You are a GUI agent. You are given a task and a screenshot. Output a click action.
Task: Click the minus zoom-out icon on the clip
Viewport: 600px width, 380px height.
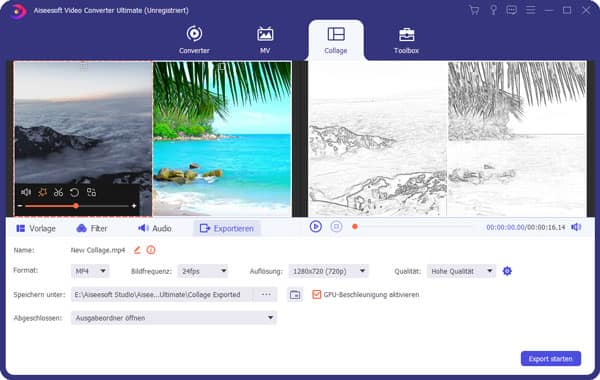pyautogui.click(x=20, y=206)
